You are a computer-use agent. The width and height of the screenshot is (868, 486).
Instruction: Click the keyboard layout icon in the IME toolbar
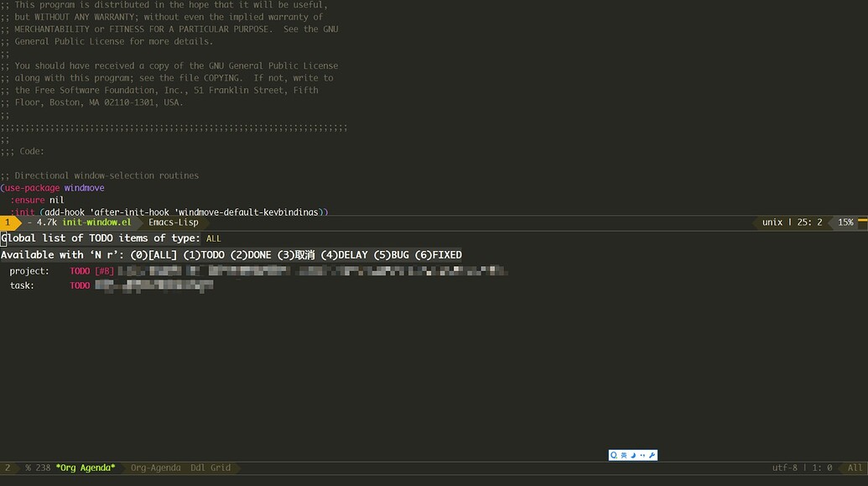click(x=625, y=454)
